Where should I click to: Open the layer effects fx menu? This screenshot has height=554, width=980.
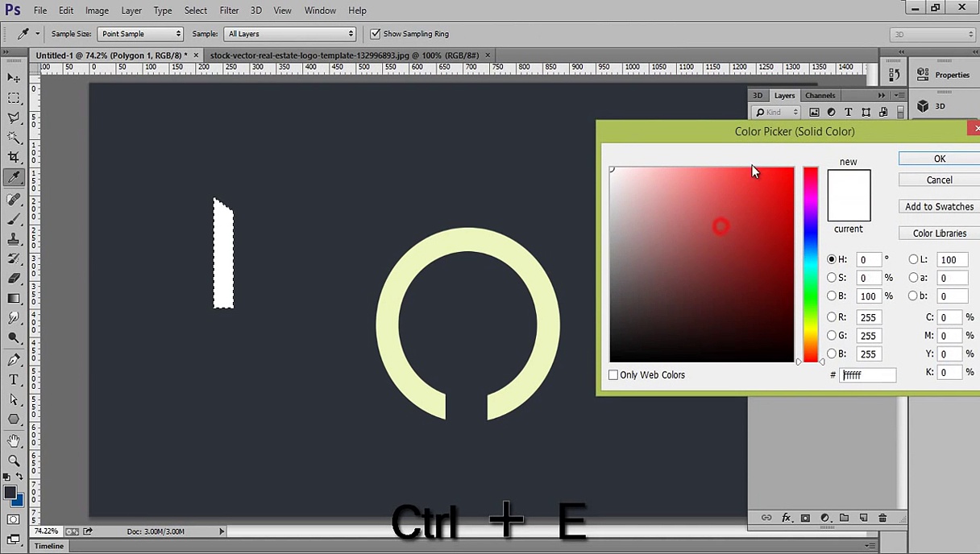[x=787, y=518]
